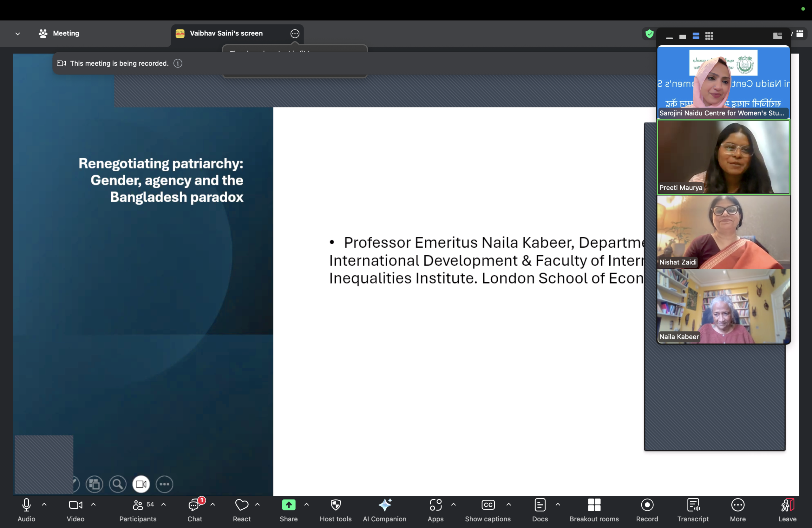
Task: Start recording with Record button
Action: coord(647,505)
